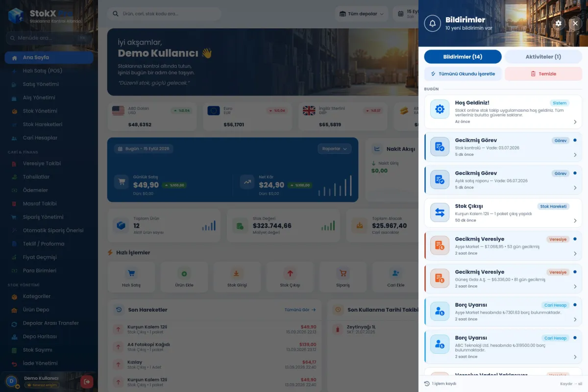The height and width of the screenshot is (392, 588).
Task: Open the Tüm depolar dropdown
Action: pos(362,14)
